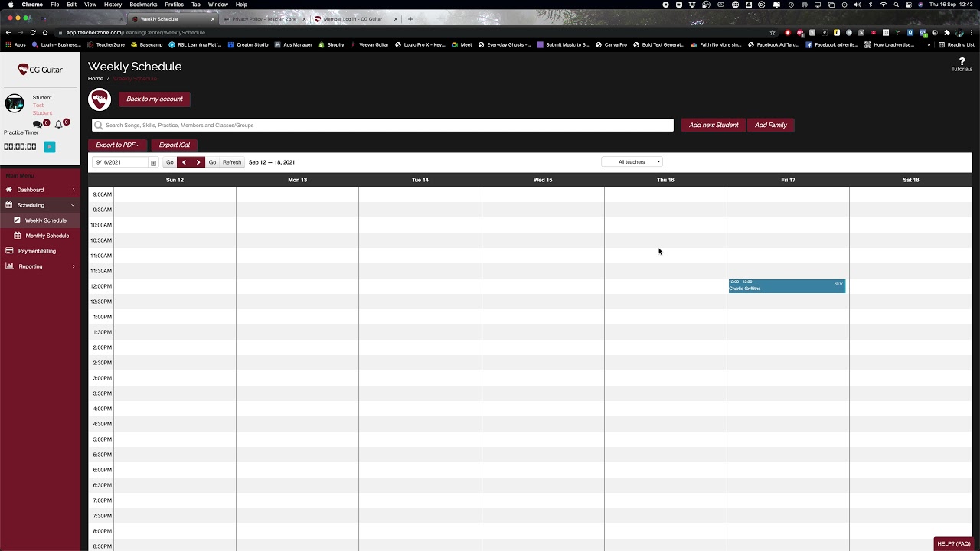980x551 pixels.
Task: Open Dashboard in the main menu
Action: pos(31,190)
